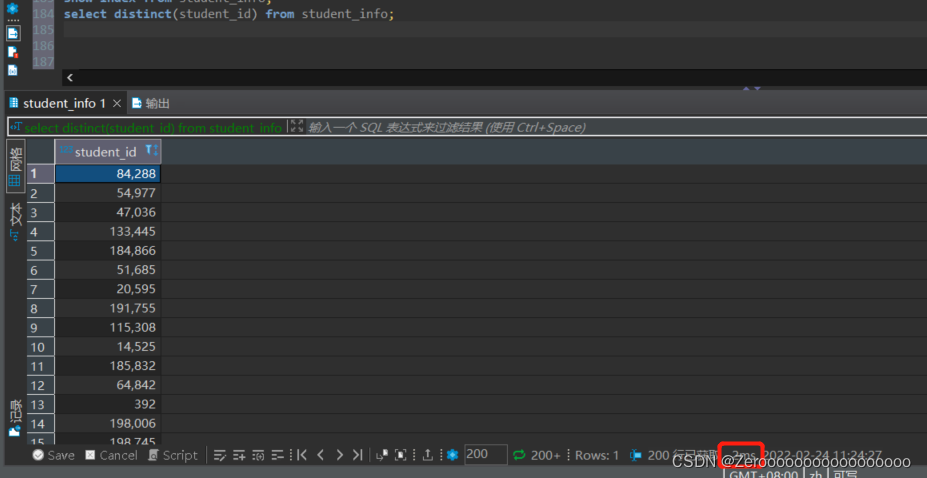927x478 pixels.
Task: Switch to 文本 text view
Action: (x=15, y=220)
